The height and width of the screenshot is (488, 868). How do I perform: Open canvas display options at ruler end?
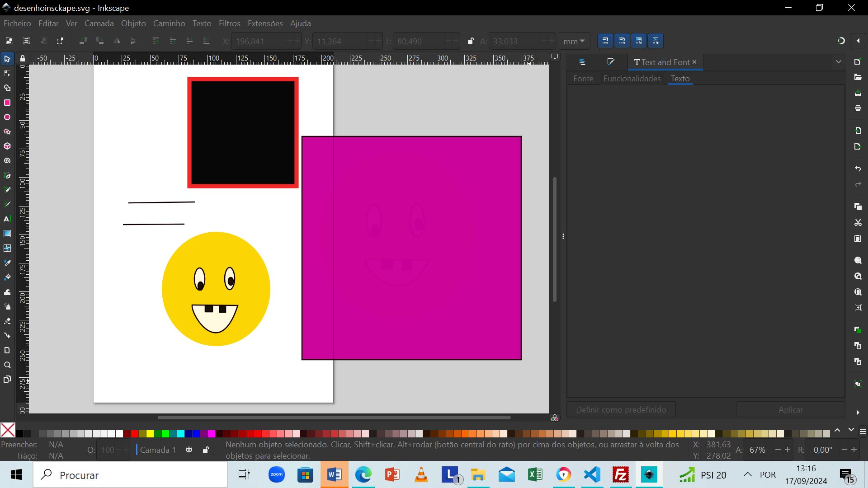[555, 57]
